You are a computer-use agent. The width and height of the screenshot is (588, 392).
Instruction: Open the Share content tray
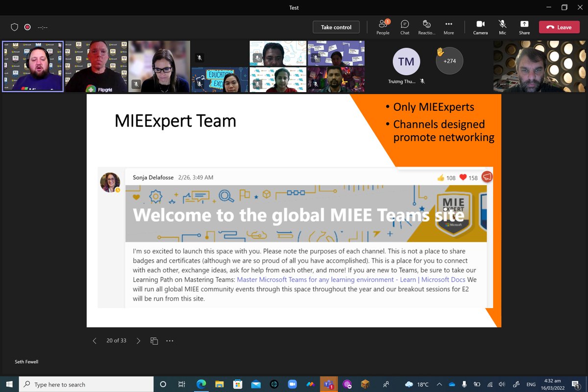[524, 27]
